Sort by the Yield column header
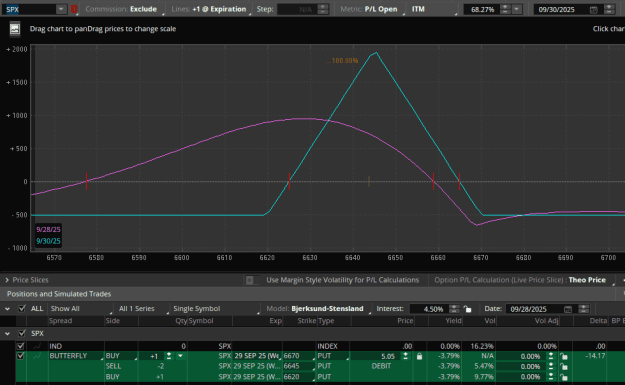 453,321
